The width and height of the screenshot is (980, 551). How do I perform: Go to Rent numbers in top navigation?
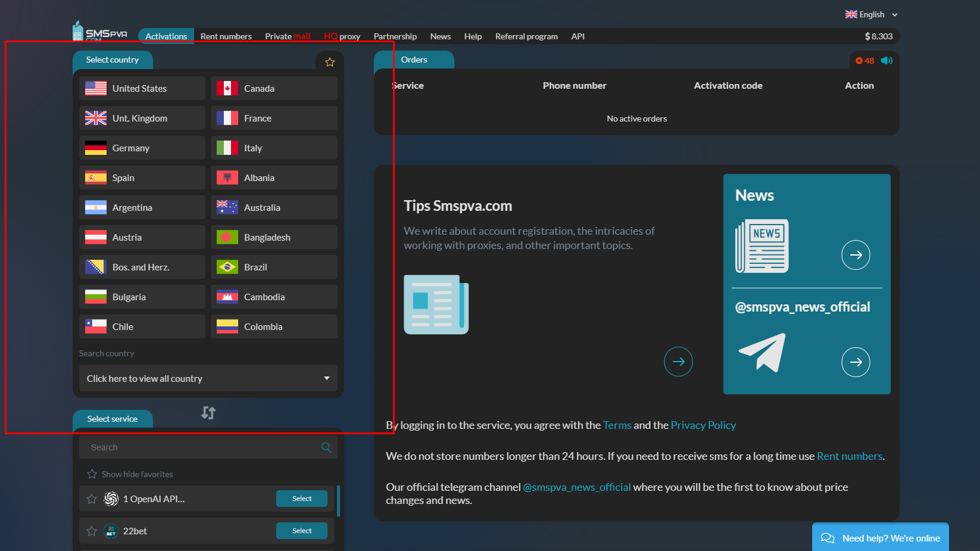click(226, 36)
